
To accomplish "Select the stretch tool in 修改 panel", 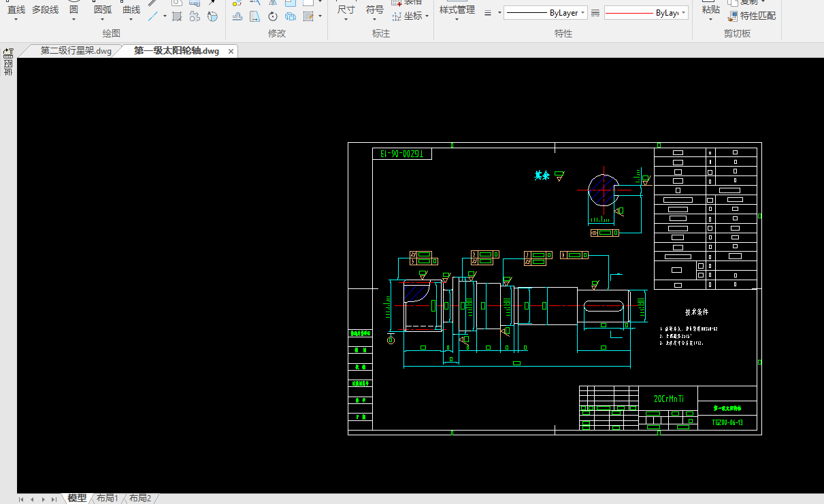I will (254, 16).
